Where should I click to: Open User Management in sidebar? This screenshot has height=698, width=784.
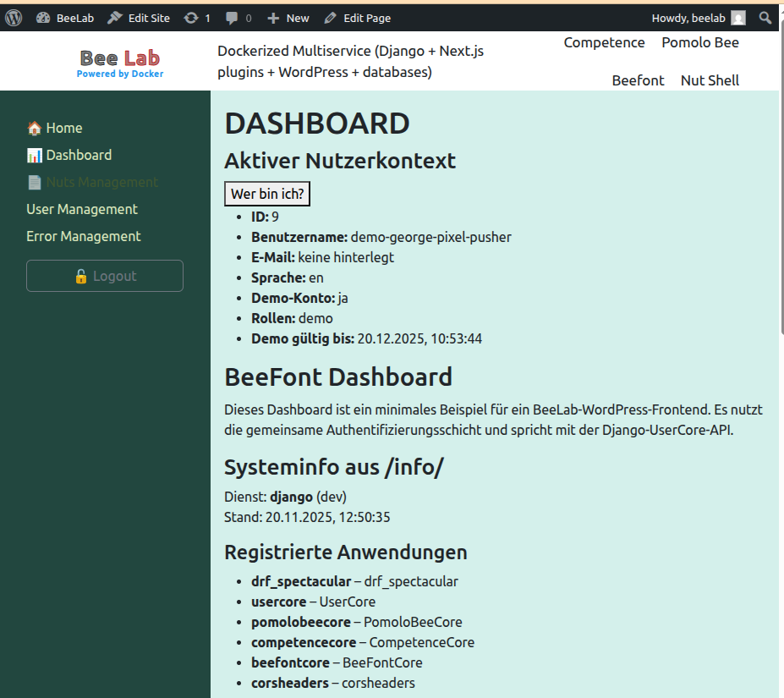pos(82,209)
